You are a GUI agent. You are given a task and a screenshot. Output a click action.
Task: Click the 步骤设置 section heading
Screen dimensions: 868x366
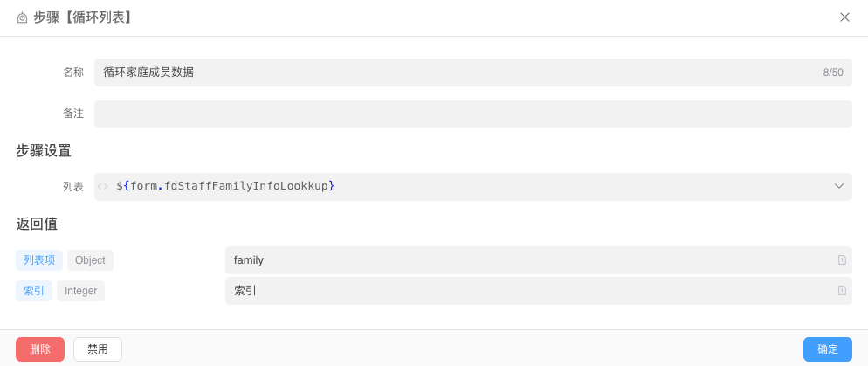click(44, 150)
